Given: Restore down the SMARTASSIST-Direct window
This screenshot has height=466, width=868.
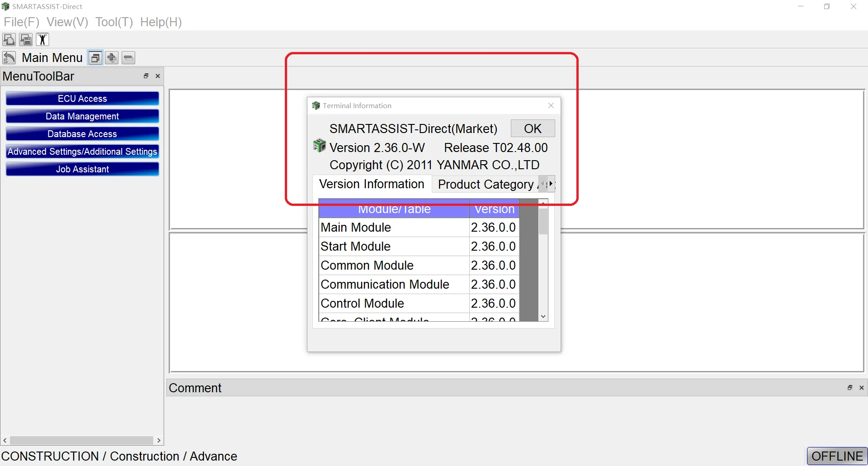Looking at the screenshot, I should (827, 6).
